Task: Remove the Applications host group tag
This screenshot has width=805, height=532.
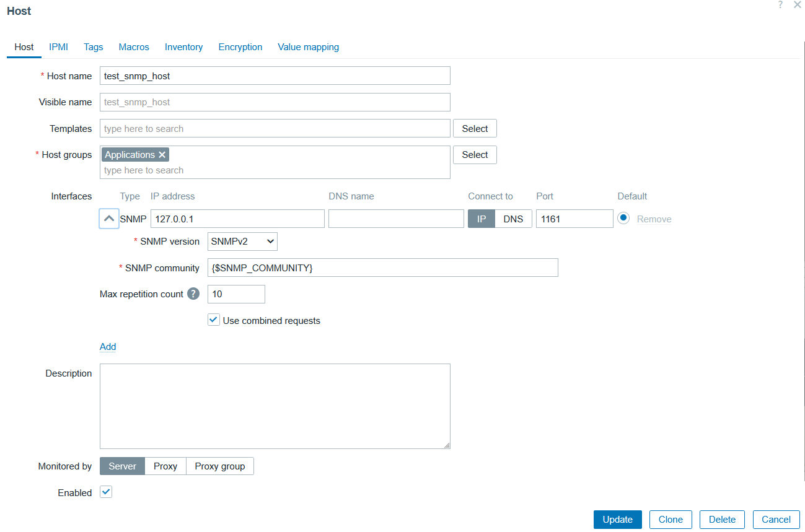Action: 162,155
